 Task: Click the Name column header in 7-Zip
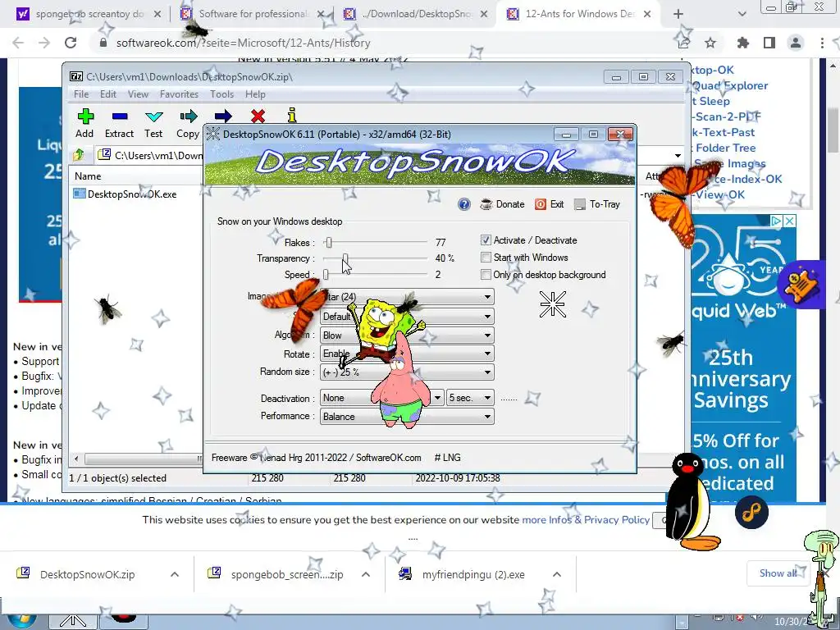(x=88, y=176)
